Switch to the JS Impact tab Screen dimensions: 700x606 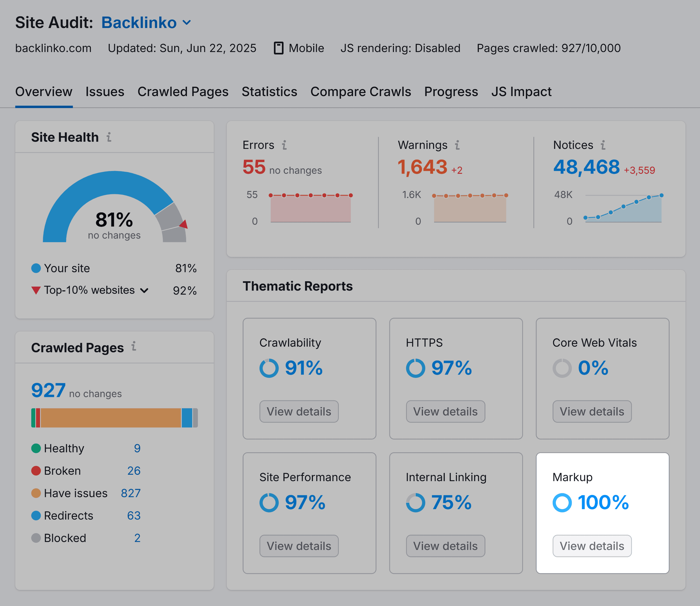pyautogui.click(x=521, y=92)
